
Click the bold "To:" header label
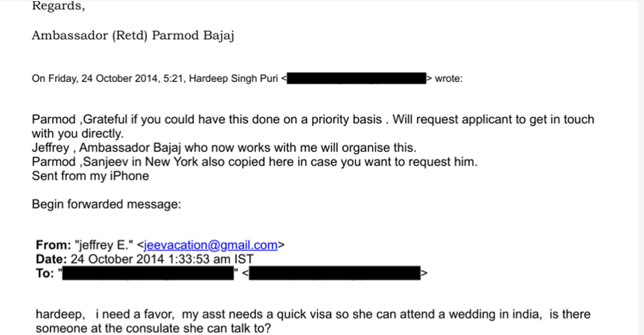[44, 273]
